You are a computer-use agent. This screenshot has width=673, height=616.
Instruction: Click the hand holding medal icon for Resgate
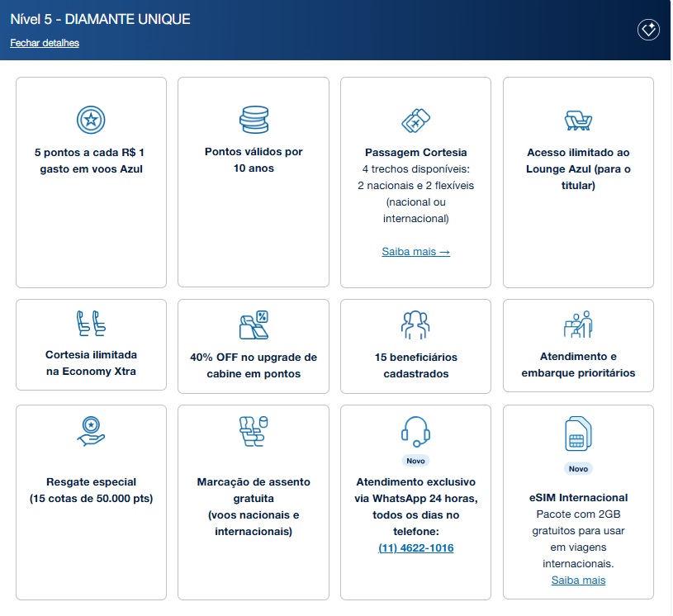91,431
